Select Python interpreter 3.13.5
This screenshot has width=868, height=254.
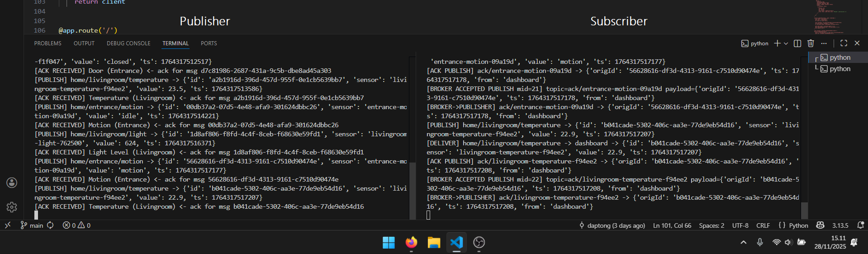coord(840,225)
